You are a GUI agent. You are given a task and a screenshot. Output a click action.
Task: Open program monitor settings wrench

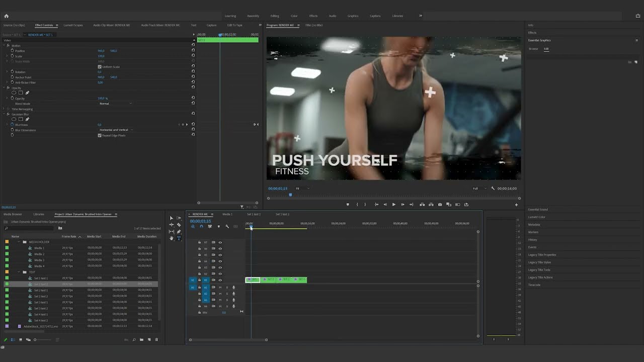click(493, 189)
